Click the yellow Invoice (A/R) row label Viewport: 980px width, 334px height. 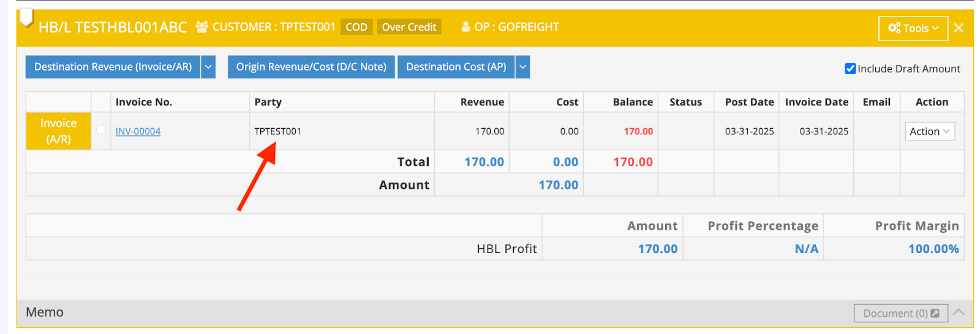[58, 131]
